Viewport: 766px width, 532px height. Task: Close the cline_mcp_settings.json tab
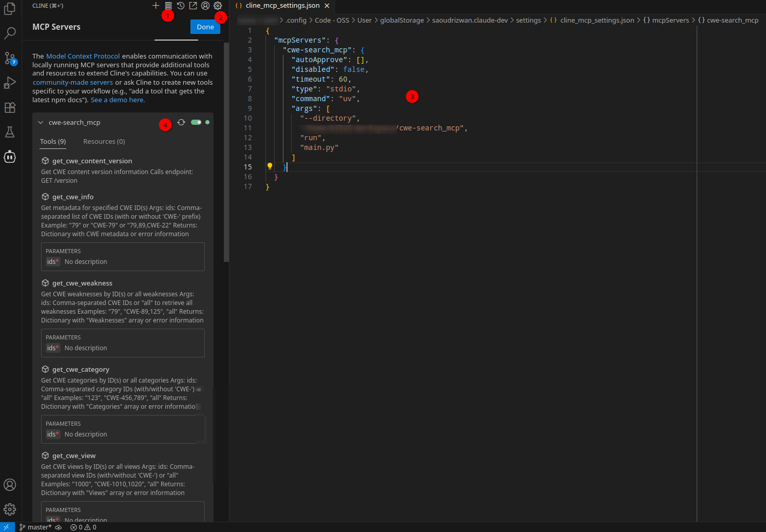(327, 6)
